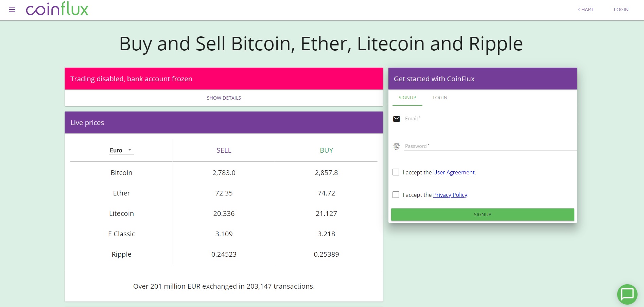The height and width of the screenshot is (307, 644).
Task: Select the Signup tab
Action: (x=407, y=98)
